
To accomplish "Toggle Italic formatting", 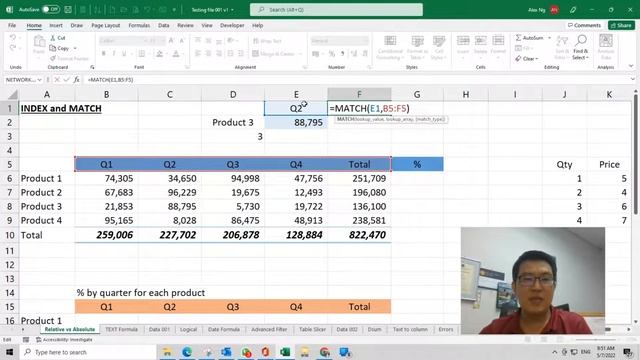I will 114,53.
